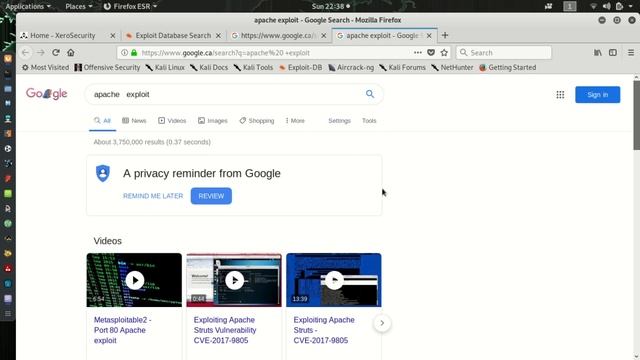This screenshot has height=360, width=640.
Task: Open NetHunter bookmark
Action: [452, 67]
